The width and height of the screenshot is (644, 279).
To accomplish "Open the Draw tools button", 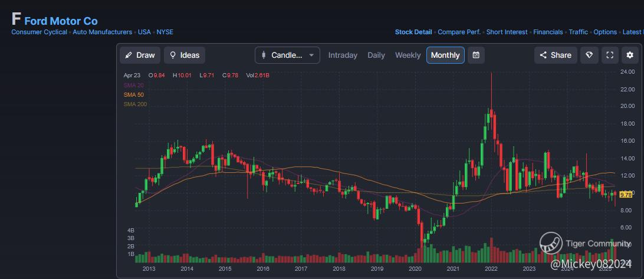I will pos(140,55).
